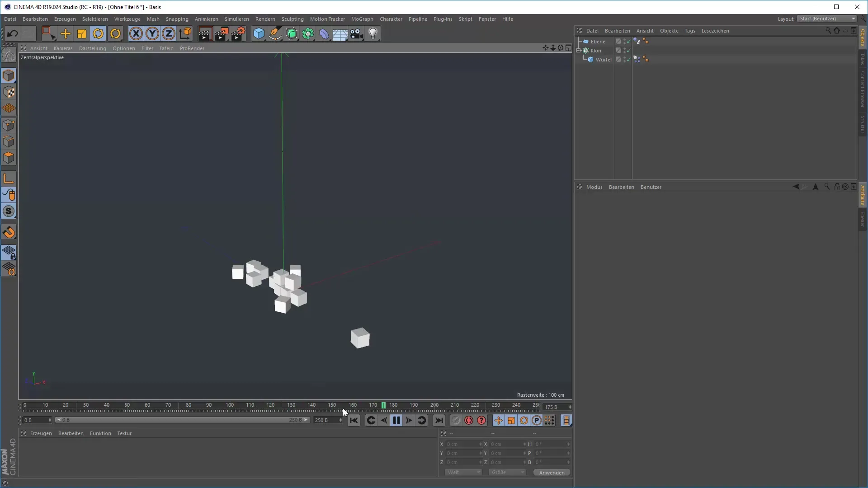Toggle the X axis lock
The height and width of the screenshot is (488, 868).
pos(136,33)
